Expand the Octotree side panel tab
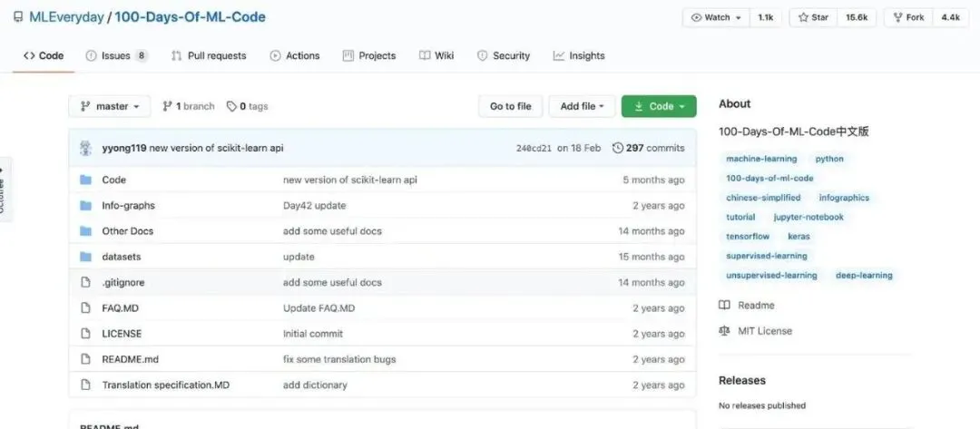The width and height of the screenshot is (980, 429). 5,190
